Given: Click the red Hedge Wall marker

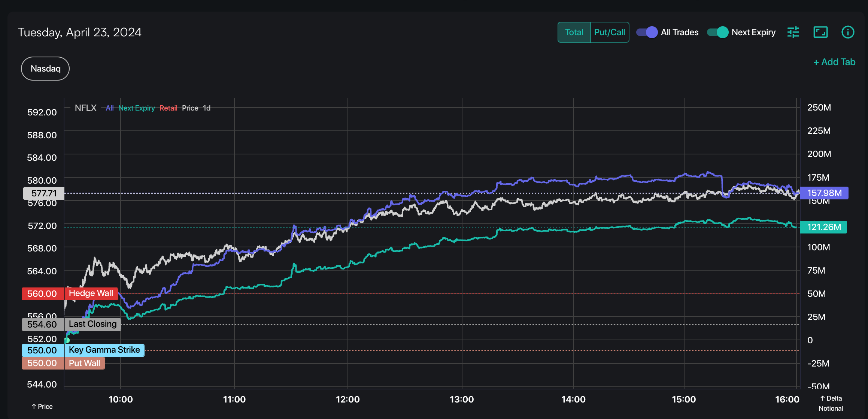Looking at the screenshot, I should (x=91, y=293).
